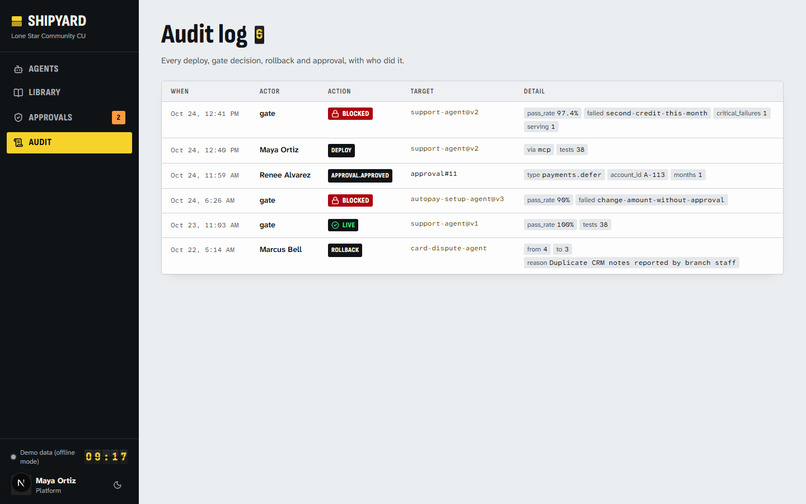Viewport: 806px width, 504px height.
Task: Toggle dark mode moon icon
Action: [x=117, y=485]
